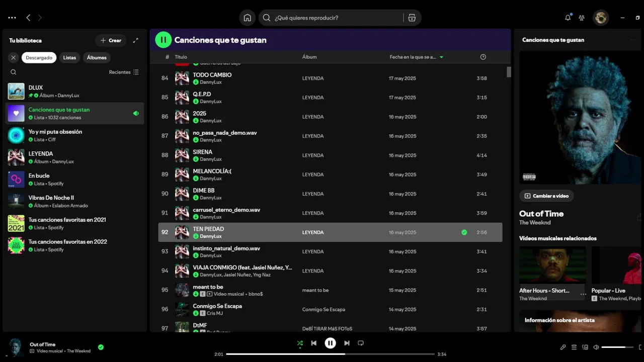Open 'Vibras De Noche II' album
Screen dimensions: 644x362
pos(74,202)
